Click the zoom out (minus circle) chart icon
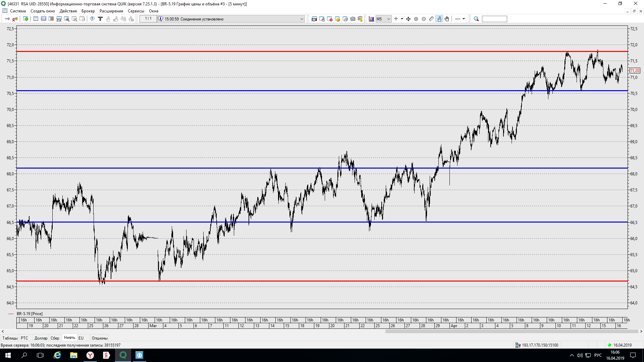 tap(424, 19)
